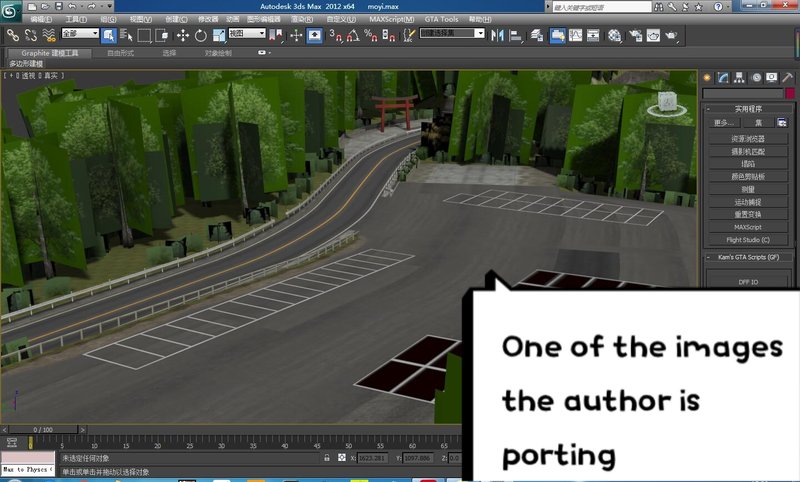Click the Render Production teapot icon
The image size is (800, 482).
[x=671, y=35]
